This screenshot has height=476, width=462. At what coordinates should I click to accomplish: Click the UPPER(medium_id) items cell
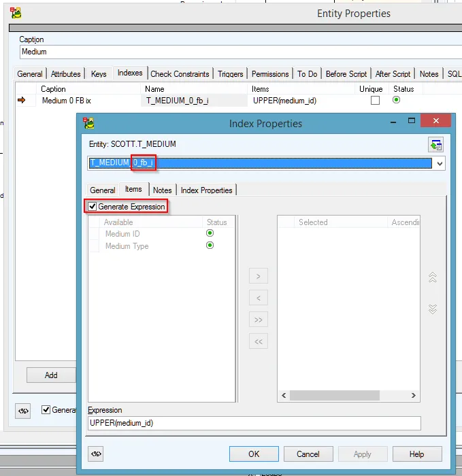tap(301, 101)
